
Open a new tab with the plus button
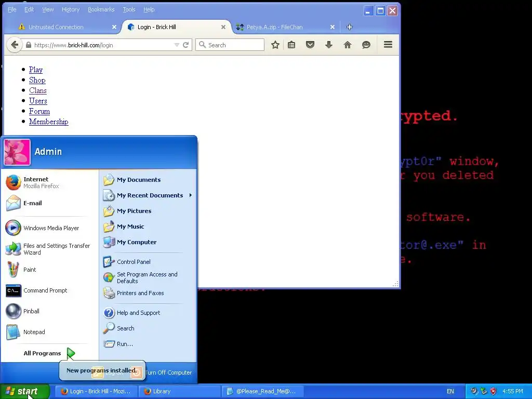click(x=350, y=27)
